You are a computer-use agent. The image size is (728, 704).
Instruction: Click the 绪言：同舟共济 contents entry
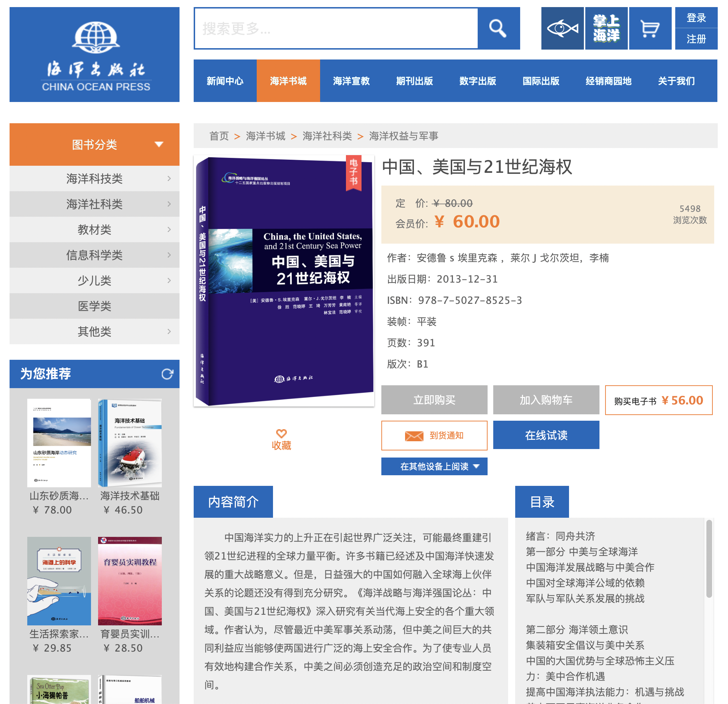pos(560,536)
